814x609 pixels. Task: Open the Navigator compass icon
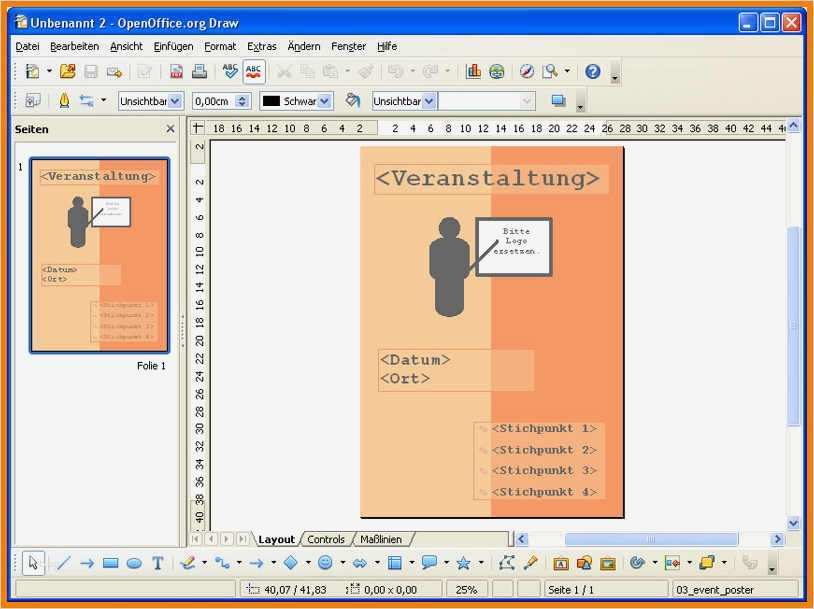[527, 71]
